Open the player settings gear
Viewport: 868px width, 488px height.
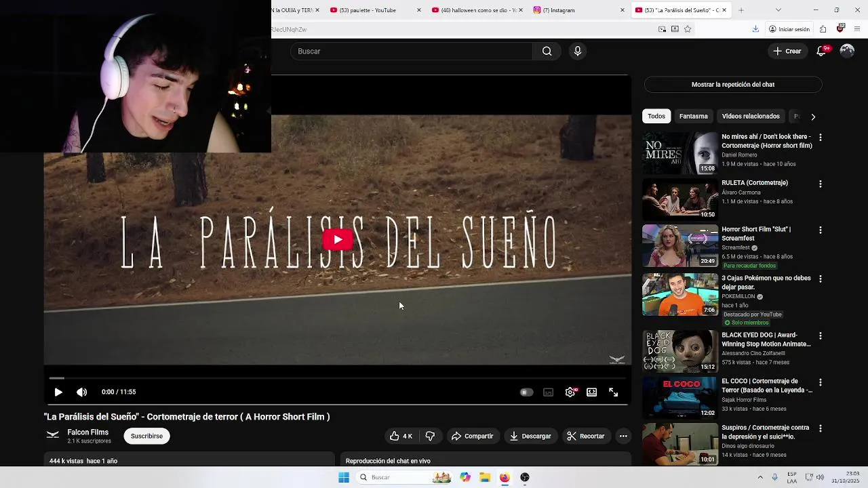coord(570,392)
